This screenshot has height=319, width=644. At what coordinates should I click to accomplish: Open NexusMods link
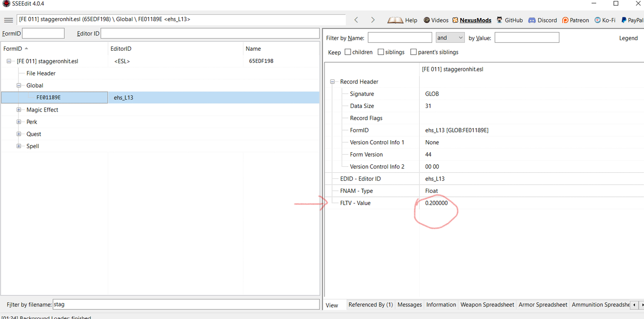pos(471,20)
